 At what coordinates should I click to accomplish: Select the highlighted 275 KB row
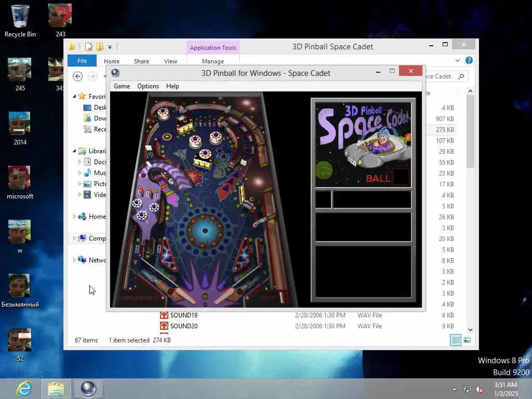[x=441, y=129]
